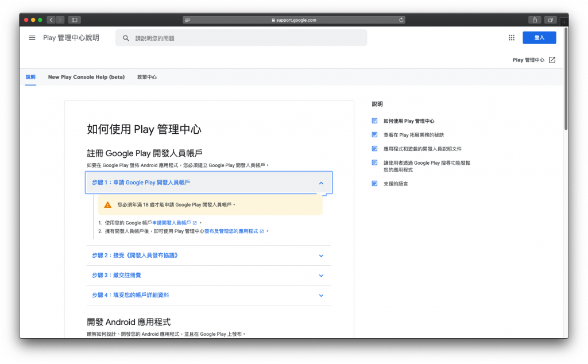Click external icon after 申請開發人員帳戶

pos(195,223)
